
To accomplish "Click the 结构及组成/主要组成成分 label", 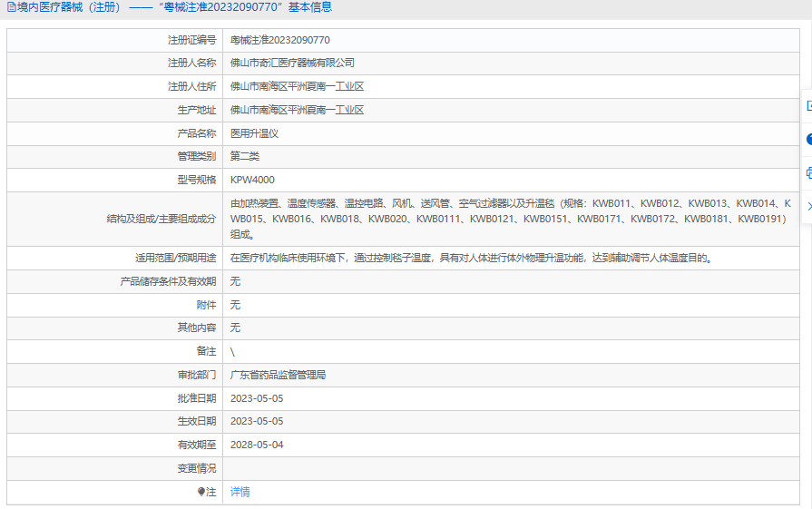I will click(x=161, y=219).
